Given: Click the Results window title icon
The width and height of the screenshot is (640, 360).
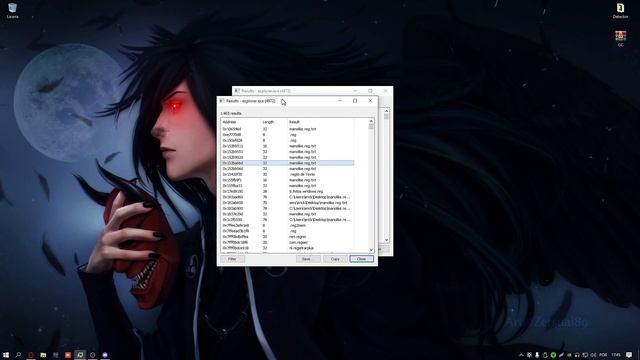Looking at the screenshot, I should point(222,101).
